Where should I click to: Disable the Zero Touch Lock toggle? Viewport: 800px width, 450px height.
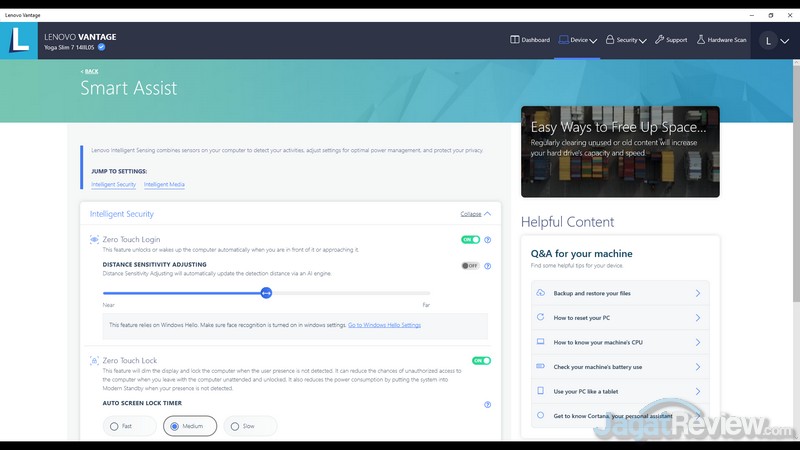pos(481,361)
